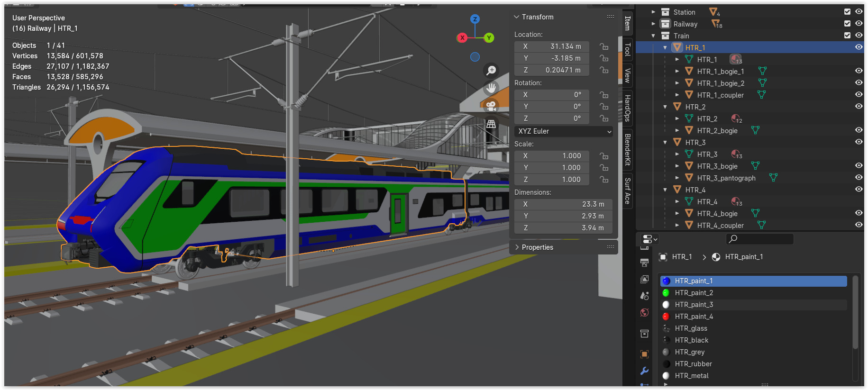Click red HTR_paint_4 material preview sphere
Viewport: 868px width, 390px height.
pyautogui.click(x=666, y=317)
